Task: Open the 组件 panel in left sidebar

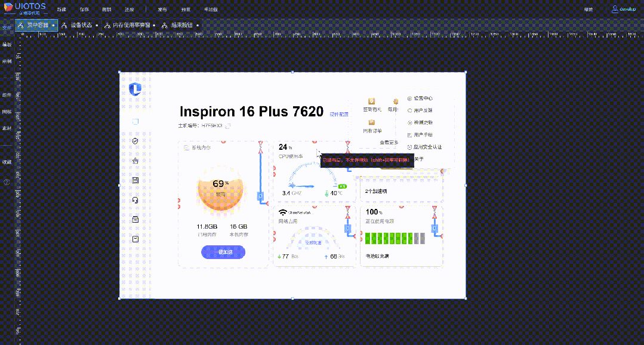Action: [7, 95]
